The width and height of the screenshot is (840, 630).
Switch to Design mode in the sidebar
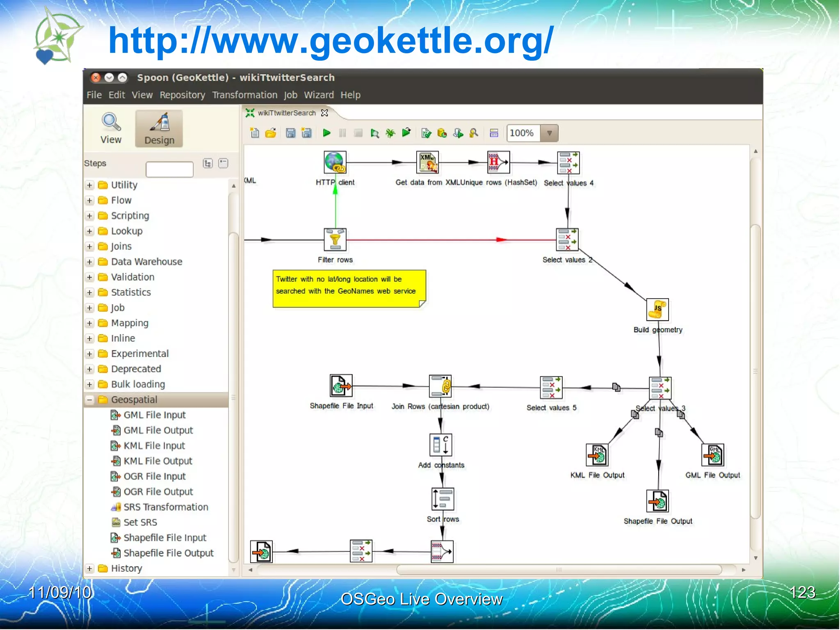159,129
